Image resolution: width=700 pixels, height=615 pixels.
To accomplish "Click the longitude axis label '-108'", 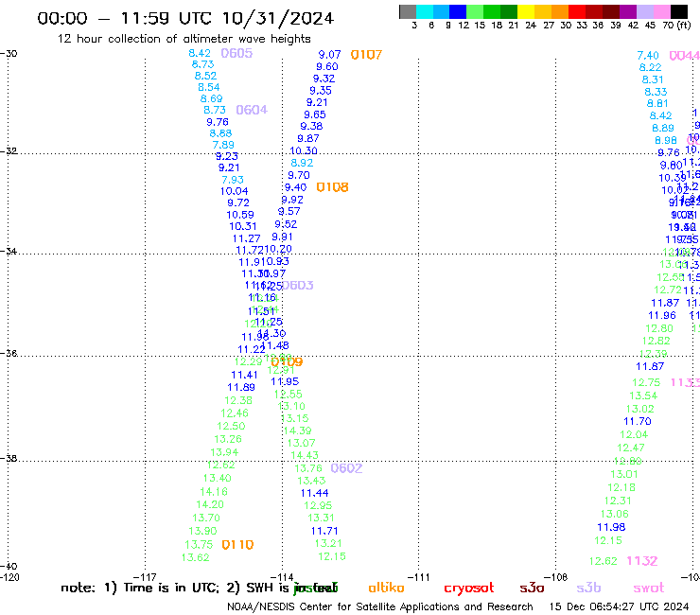I will [x=555, y=577].
